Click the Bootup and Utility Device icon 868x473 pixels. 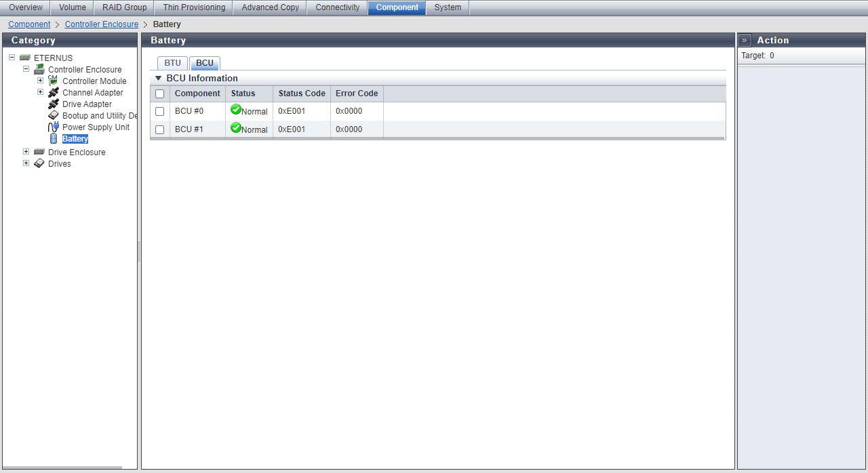pos(54,116)
